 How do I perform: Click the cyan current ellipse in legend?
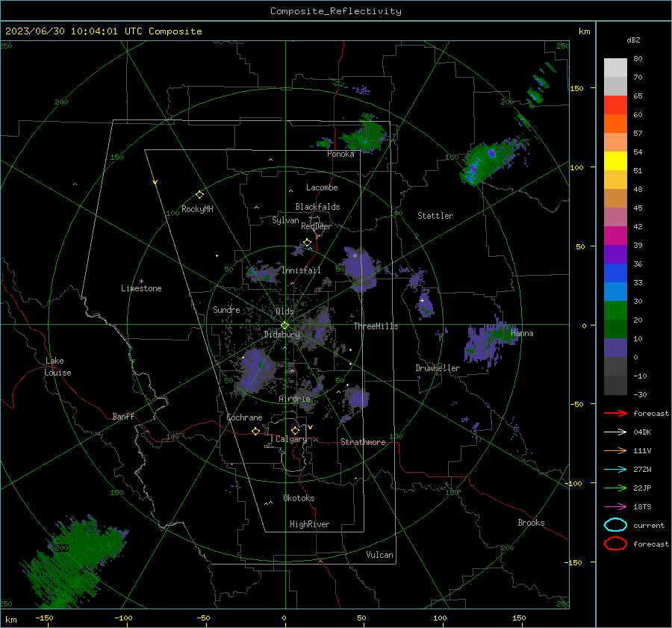[615, 525]
